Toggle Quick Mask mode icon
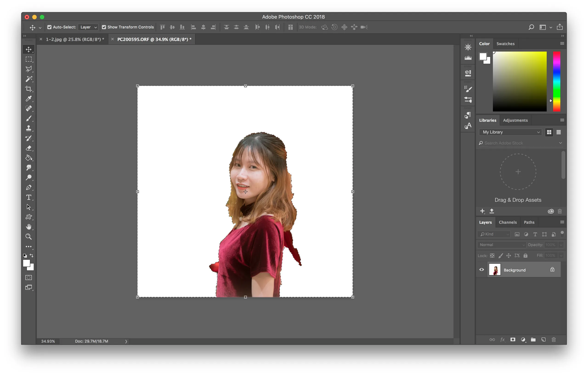 coord(28,278)
